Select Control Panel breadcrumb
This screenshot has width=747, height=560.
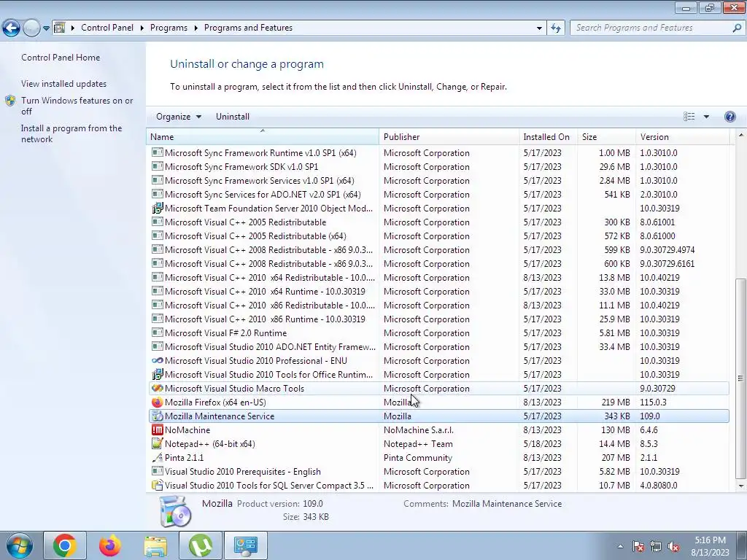point(107,28)
